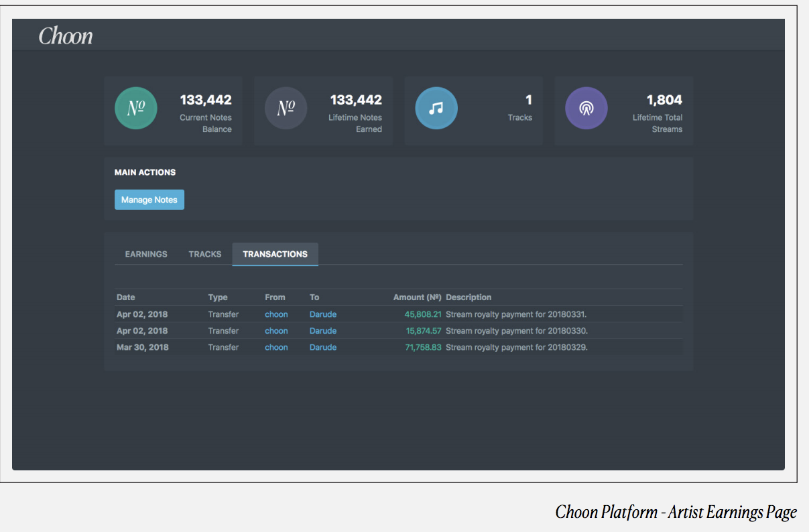The width and height of the screenshot is (809, 532).
Task: Click the Type column header
Action: 218,297
